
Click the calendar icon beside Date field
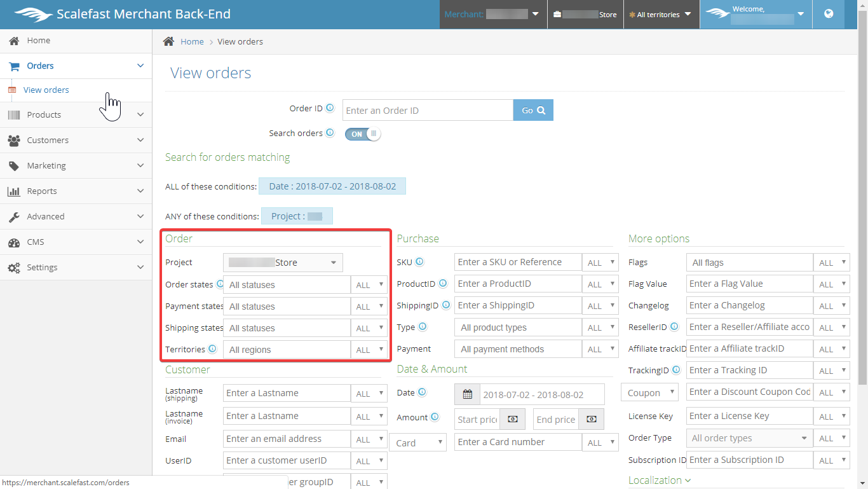click(x=468, y=394)
